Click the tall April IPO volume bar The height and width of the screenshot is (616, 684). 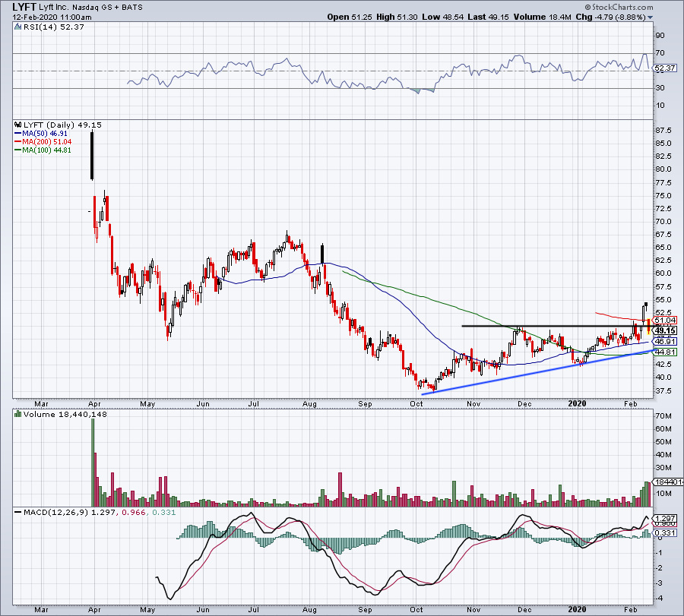[x=93, y=462]
